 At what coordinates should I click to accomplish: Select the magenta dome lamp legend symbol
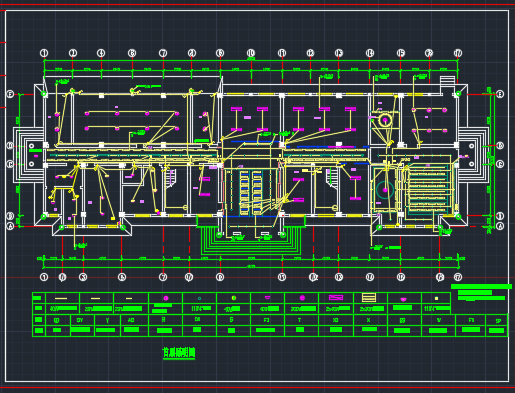tap(403, 299)
